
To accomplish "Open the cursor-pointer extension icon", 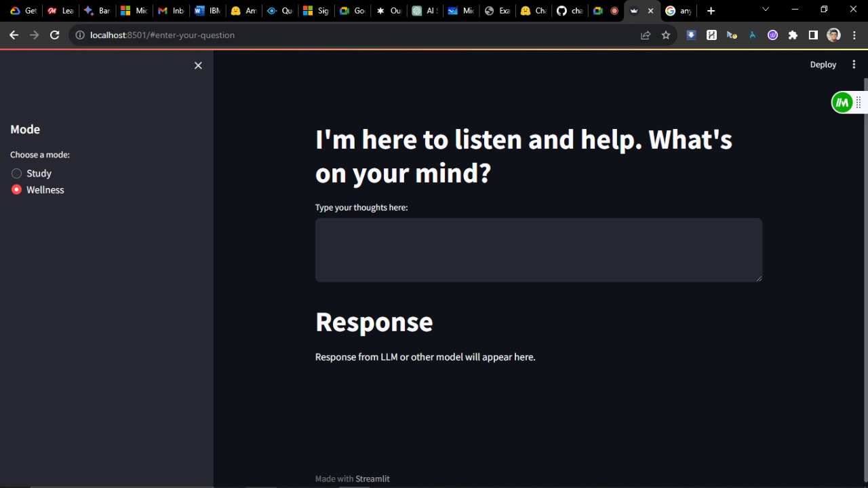I will pos(732,35).
